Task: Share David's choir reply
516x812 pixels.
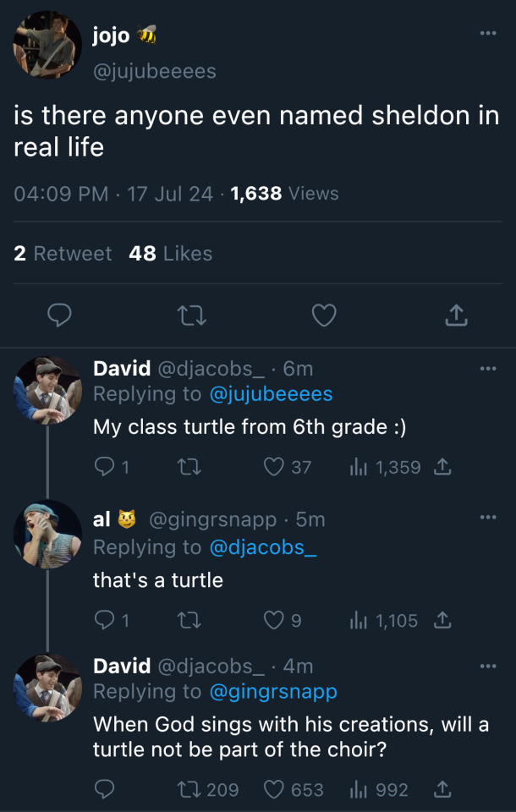Action: point(442,789)
